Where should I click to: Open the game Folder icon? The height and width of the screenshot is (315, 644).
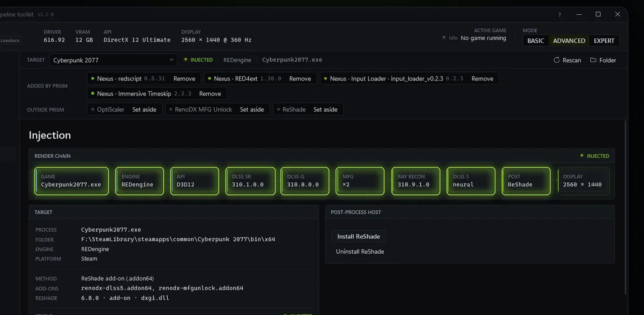click(593, 60)
